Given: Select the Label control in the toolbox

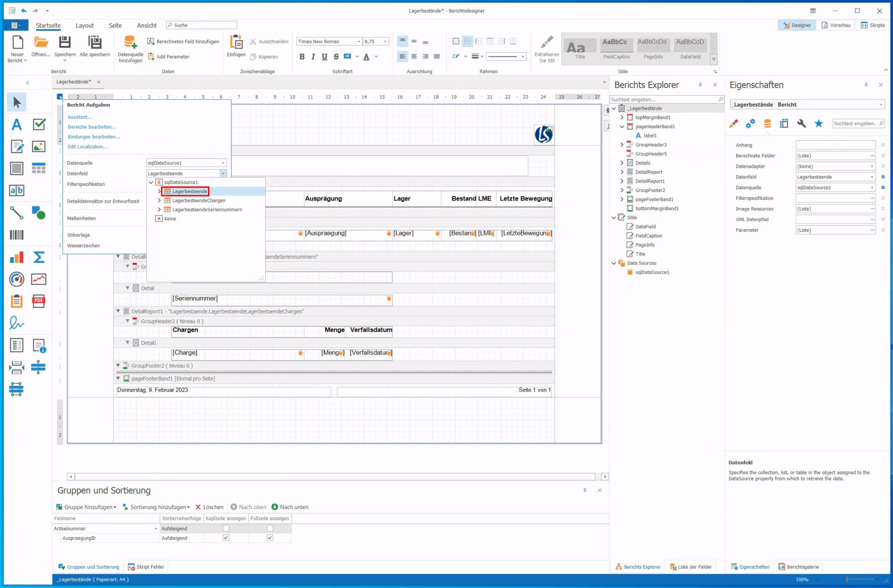Looking at the screenshot, I should 17,125.
